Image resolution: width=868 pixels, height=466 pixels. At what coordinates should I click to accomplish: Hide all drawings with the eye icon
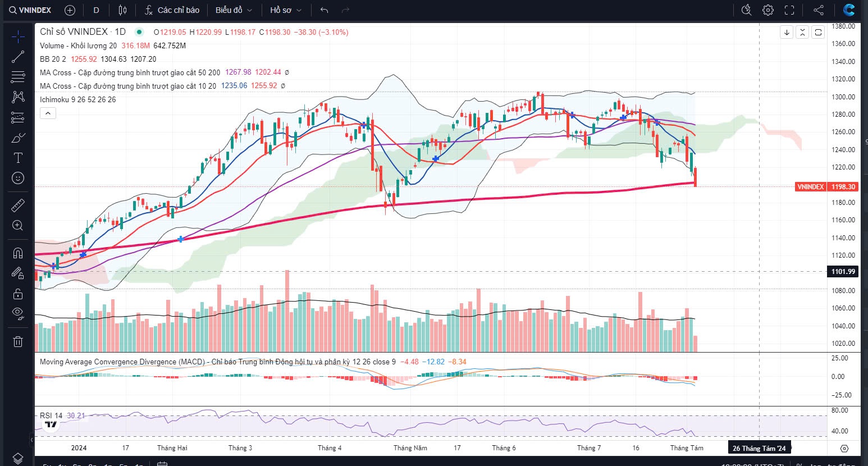tap(18, 313)
